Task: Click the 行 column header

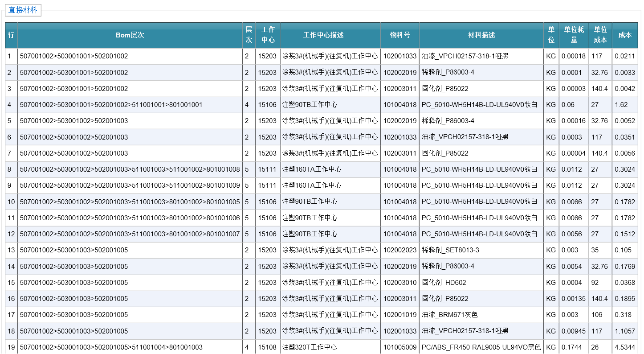Action: point(11,35)
